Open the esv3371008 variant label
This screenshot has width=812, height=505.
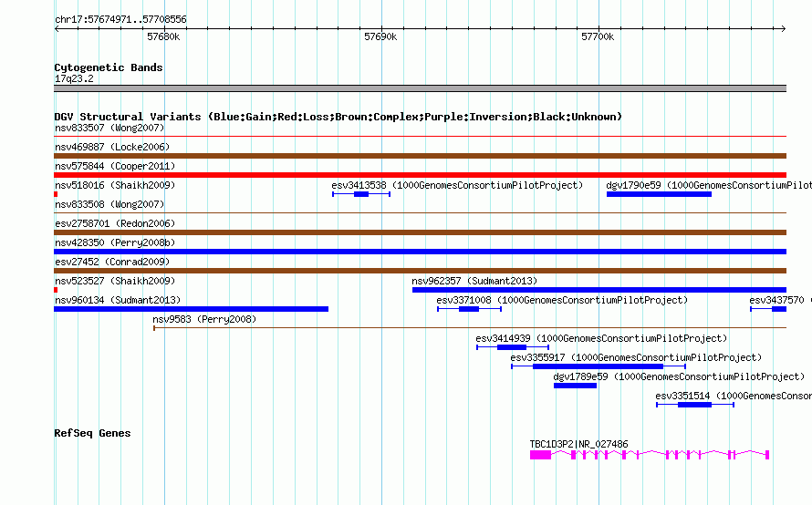point(562,300)
